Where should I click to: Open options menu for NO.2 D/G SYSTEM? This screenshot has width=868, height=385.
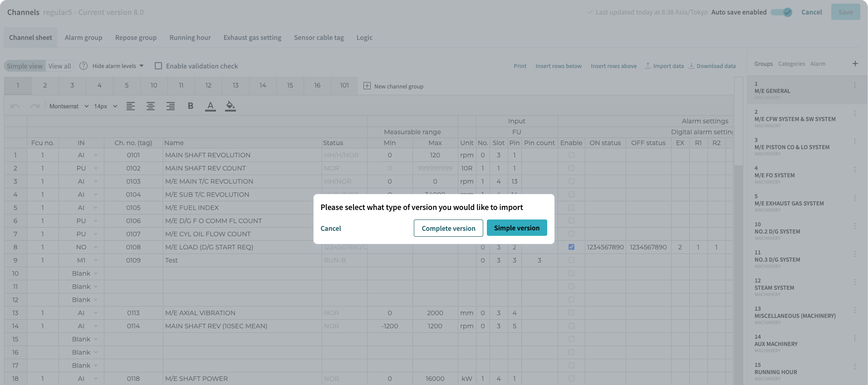click(855, 226)
